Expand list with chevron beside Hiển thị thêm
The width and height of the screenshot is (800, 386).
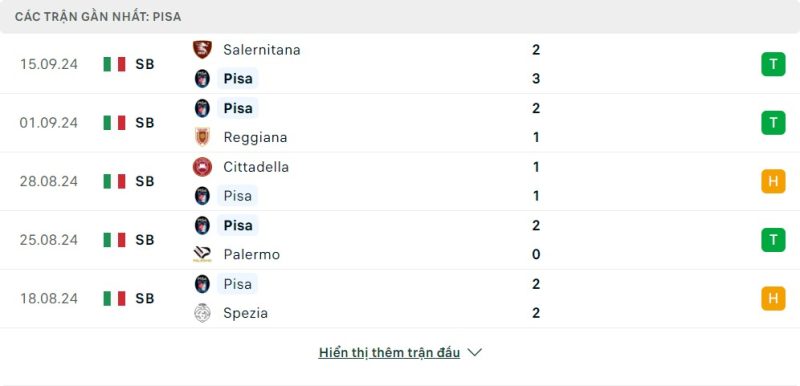pyautogui.click(x=474, y=352)
